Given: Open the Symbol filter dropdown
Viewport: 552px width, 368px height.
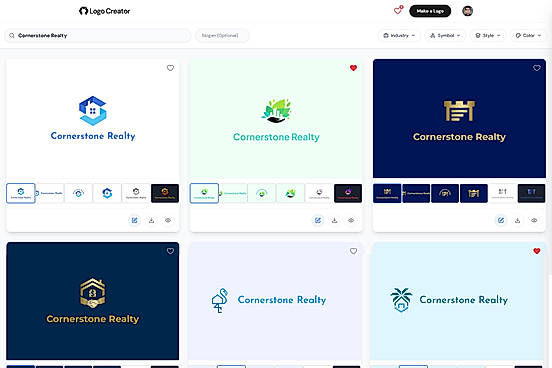Looking at the screenshot, I should [x=445, y=36].
